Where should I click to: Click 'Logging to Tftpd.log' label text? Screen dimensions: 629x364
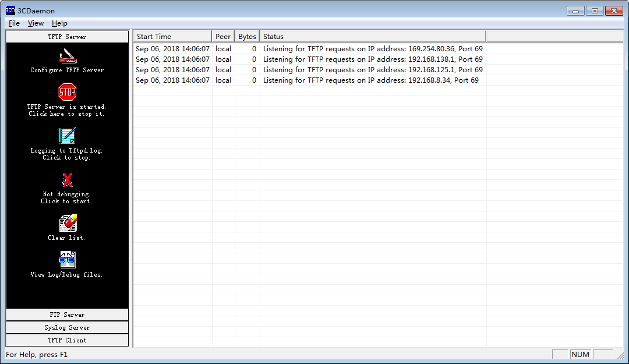(66, 150)
